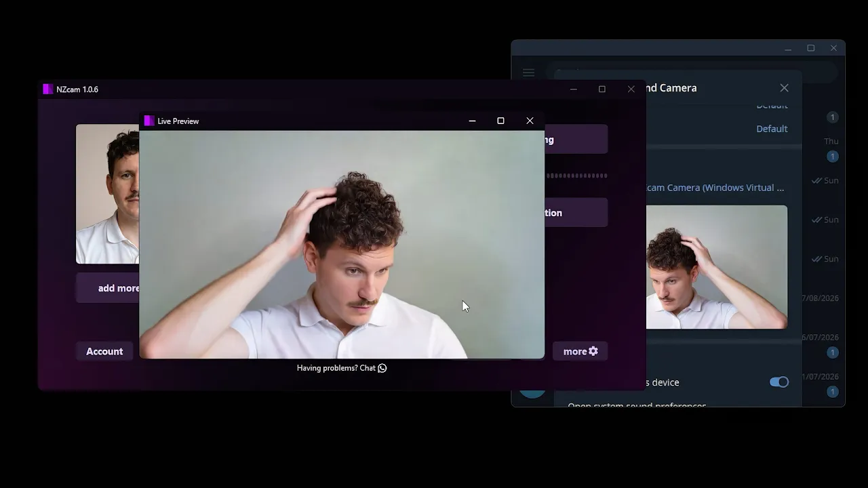Open the hamburger menu in the background window
Viewport: 868px width, 488px height.
tap(529, 73)
